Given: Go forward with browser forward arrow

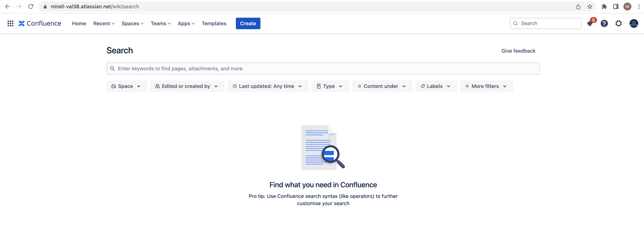Looking at the screenshot, I should 19,6.
